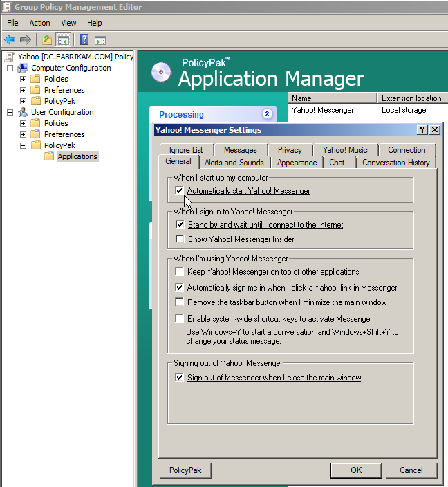The image size is (448, 487).
Task: Switch to the Alerts and Sounds tab
Action: coord(234,163)
